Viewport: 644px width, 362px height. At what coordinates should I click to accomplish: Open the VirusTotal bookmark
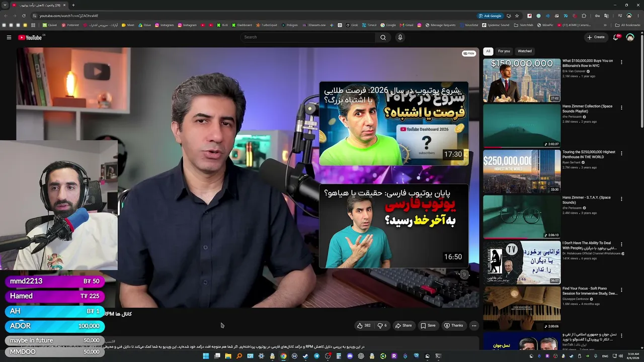point(469,25)
